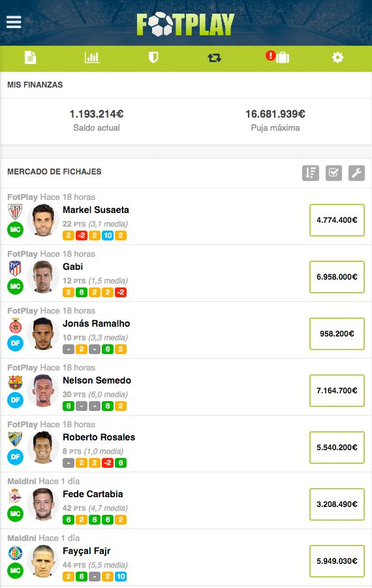Click Roberto Rosales DF position badge
The width and height of the screenshot is (372, 588).
click(x=16, y=457)
